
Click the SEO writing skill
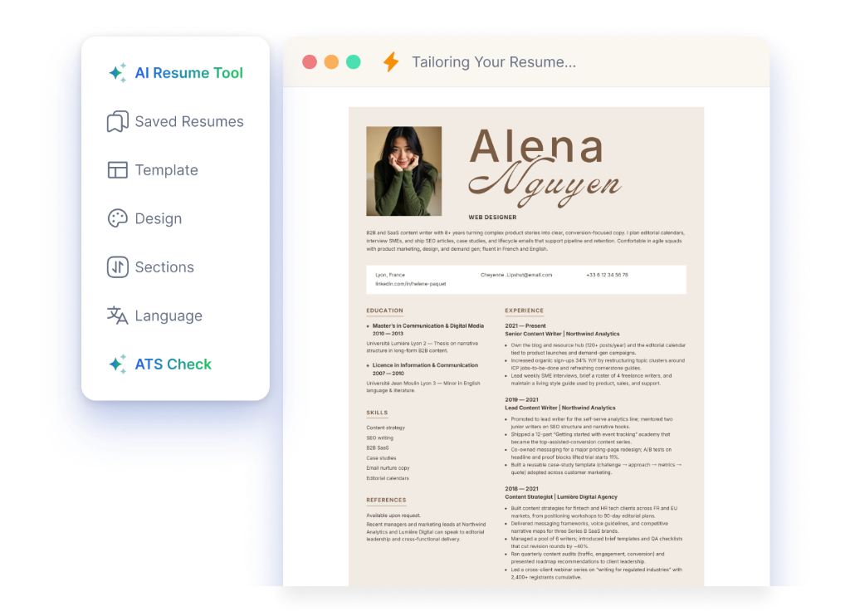(x=380, y=438)
